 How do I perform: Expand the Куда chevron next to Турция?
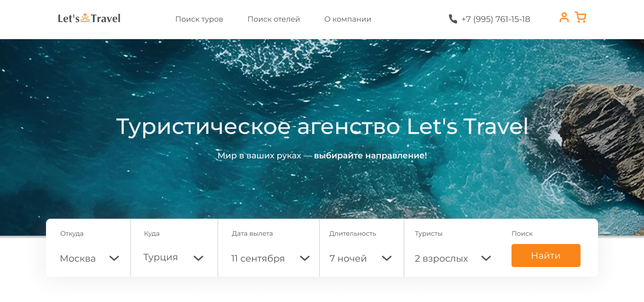tap(198, 258)
